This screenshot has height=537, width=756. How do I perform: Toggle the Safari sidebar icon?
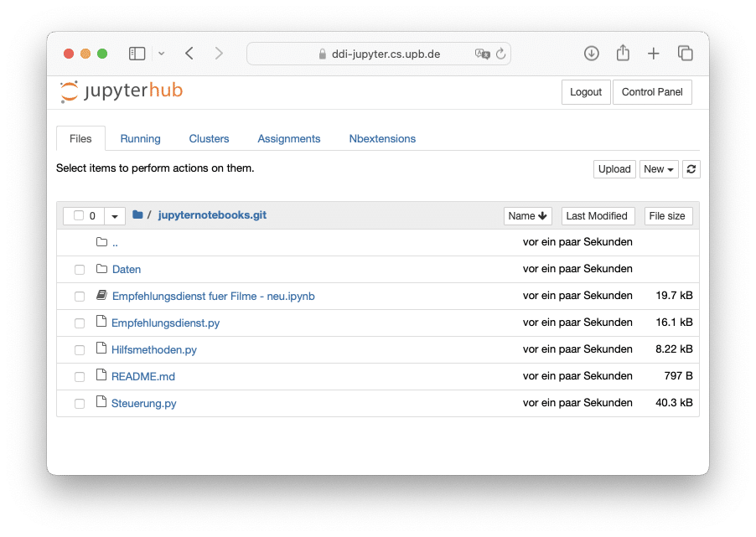click(x=137, y=54)
